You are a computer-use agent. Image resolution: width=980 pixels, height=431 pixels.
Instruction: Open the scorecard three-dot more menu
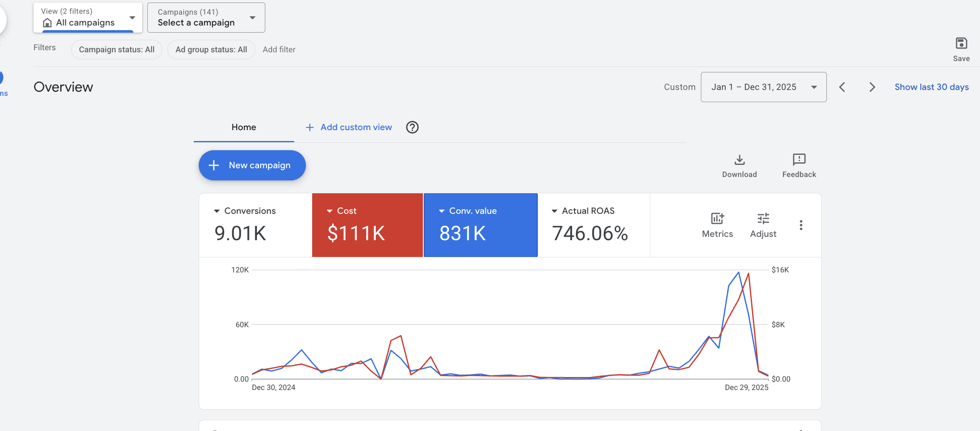coord(801,225)
